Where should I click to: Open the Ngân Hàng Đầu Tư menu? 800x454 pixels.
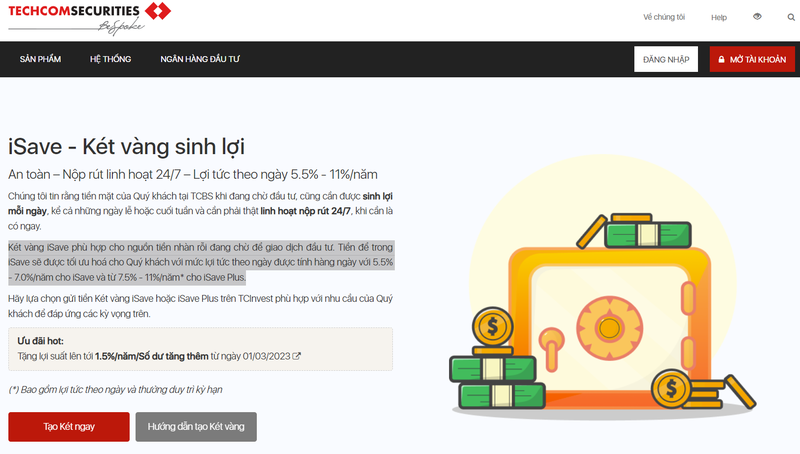[200, 60]
